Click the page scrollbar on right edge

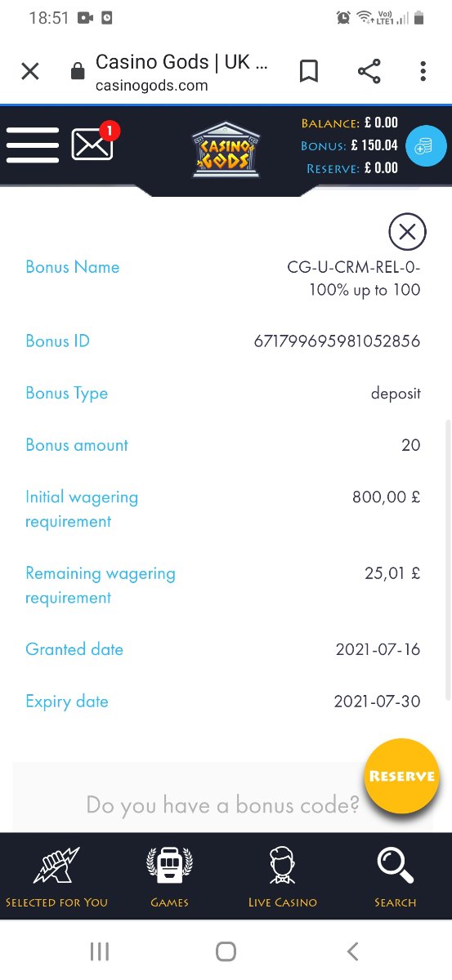[446, 560]
